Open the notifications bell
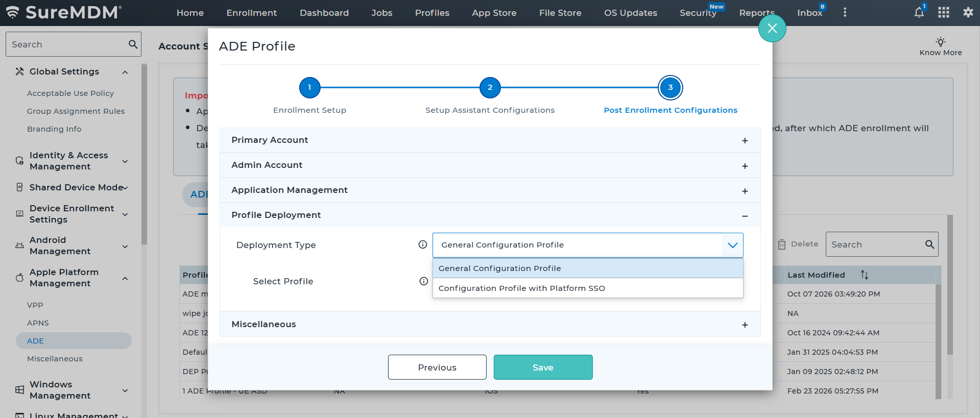This screenshot has height=418, width=980. pos(919,12)
